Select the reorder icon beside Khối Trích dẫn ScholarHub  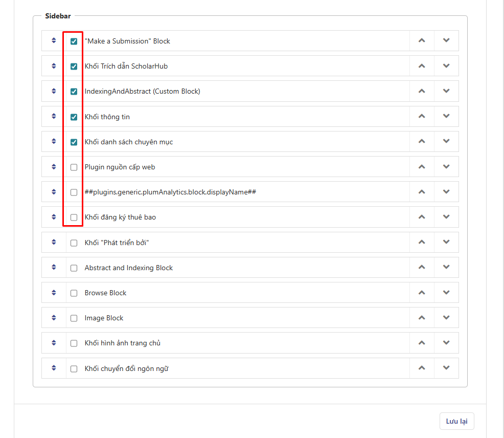[54, 65]
